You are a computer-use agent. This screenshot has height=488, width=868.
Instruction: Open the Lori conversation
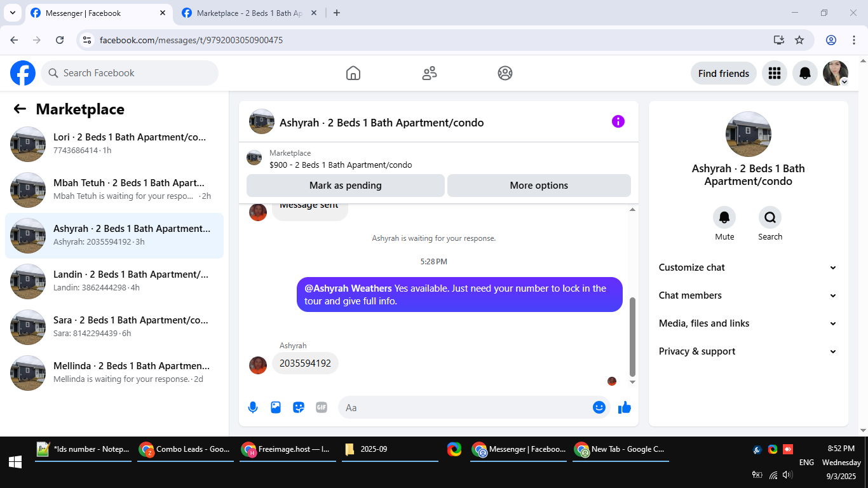(114, 144)
